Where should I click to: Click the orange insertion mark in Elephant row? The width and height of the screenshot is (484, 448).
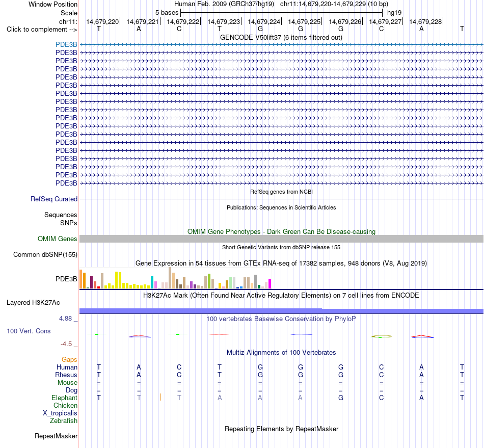tap(160, 398)
